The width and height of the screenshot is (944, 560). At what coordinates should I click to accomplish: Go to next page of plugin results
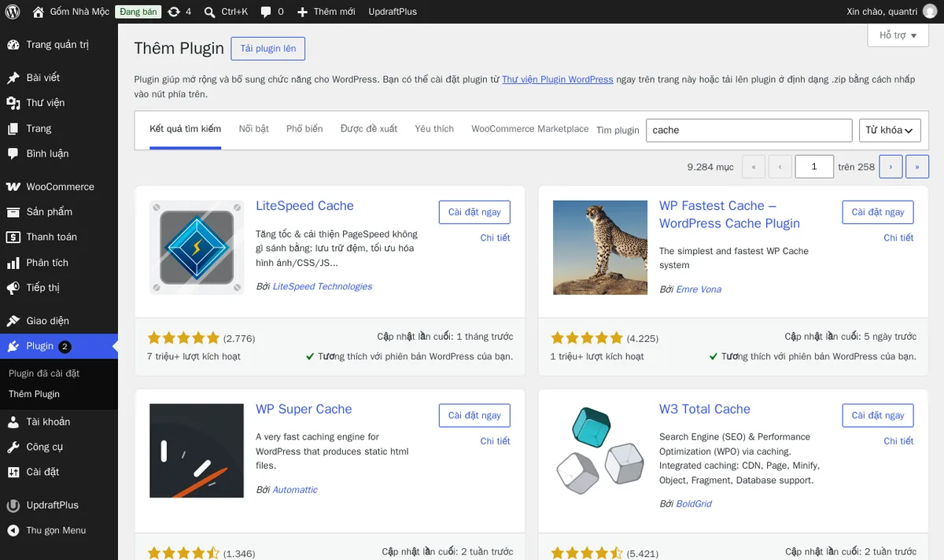891,167
